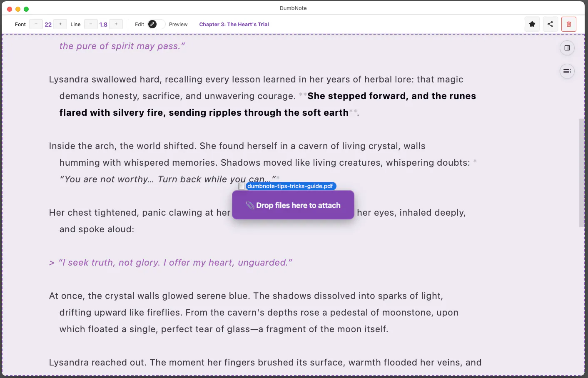
Task: Click the Preview label
Action: 178,25
